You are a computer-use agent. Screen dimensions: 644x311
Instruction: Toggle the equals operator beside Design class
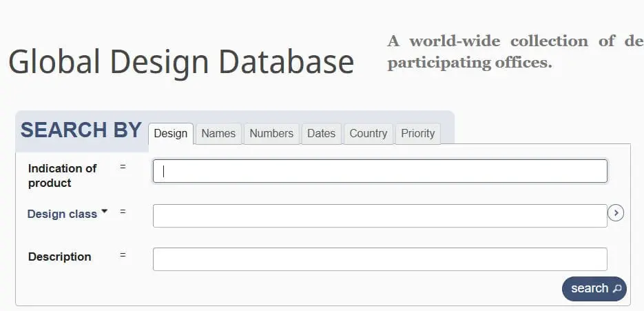point(123,212)
